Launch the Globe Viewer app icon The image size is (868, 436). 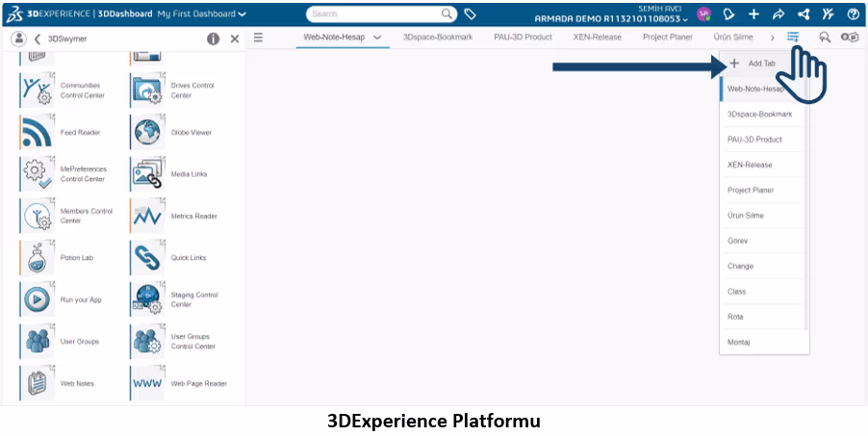[x=148, y=132]
